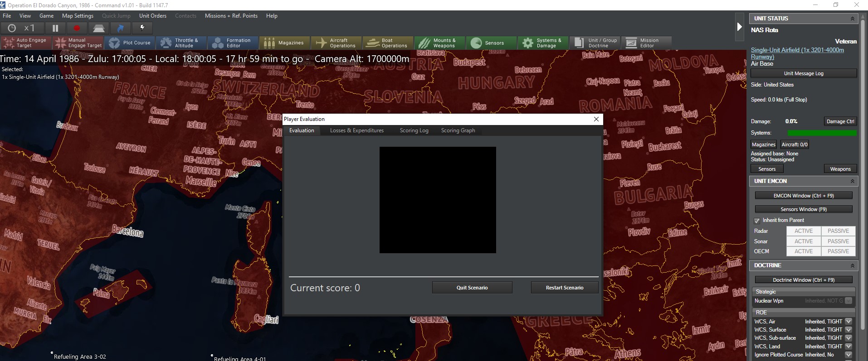Collapse the UNIT EMCON section
The height and width of the screenshot is (361, 868).
[x=852, y=181]
